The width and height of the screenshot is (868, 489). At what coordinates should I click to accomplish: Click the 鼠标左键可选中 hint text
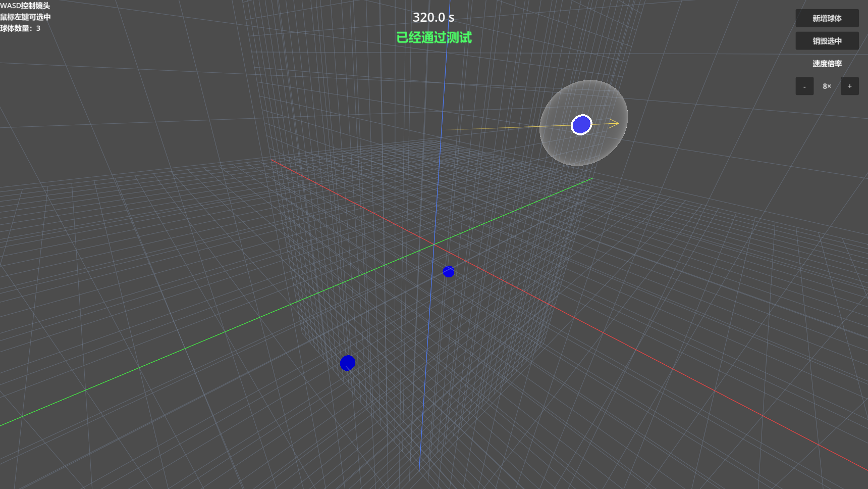pyautogui.click(x=25, y=17)
